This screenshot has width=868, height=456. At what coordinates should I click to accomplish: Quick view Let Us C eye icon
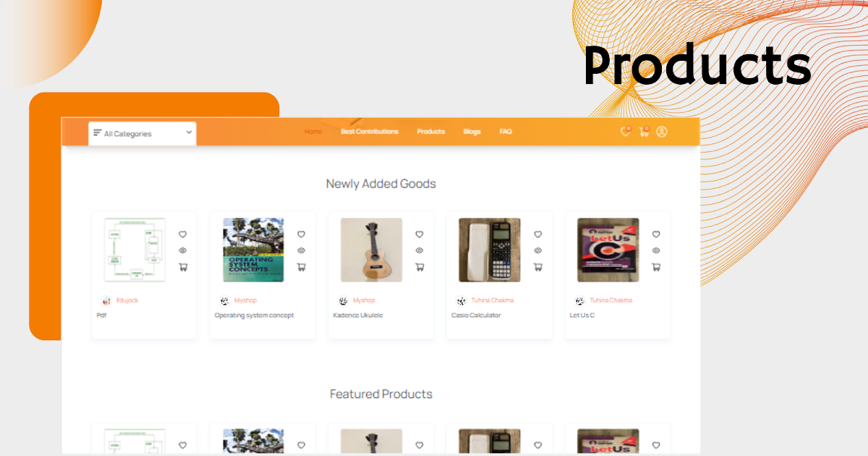pos(656,250)
